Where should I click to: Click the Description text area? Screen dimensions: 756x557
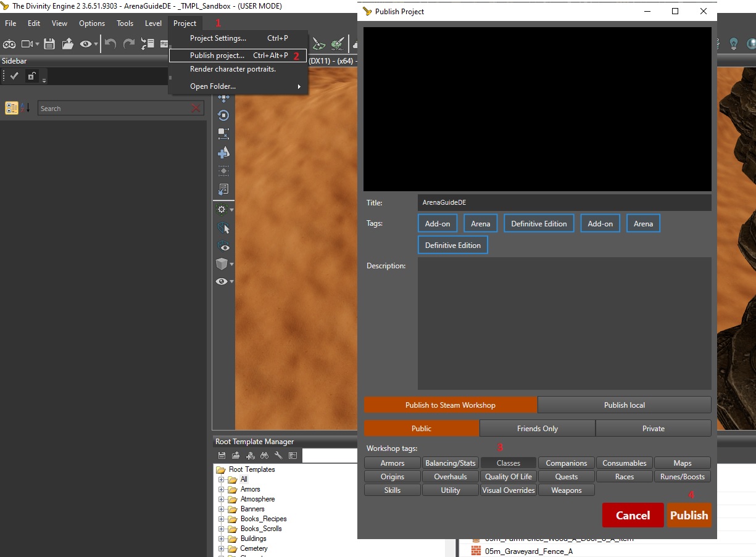tap(564, 323)
